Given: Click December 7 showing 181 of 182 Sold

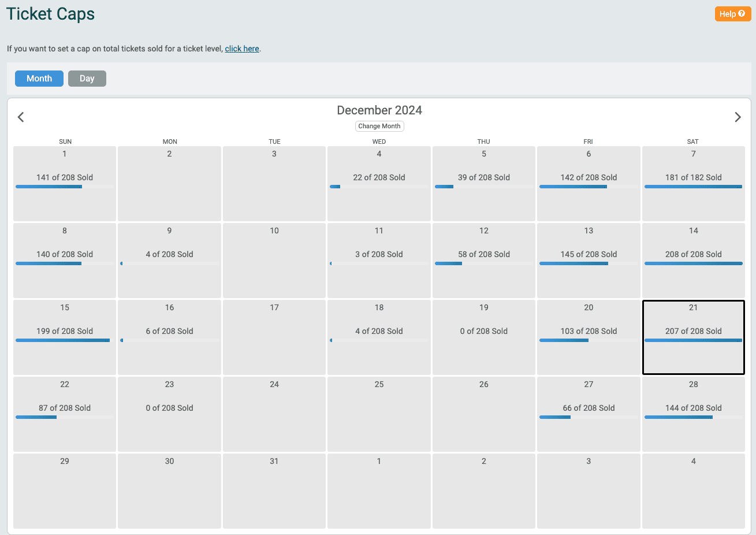Looking at the screenshot, I should point(692,184).
